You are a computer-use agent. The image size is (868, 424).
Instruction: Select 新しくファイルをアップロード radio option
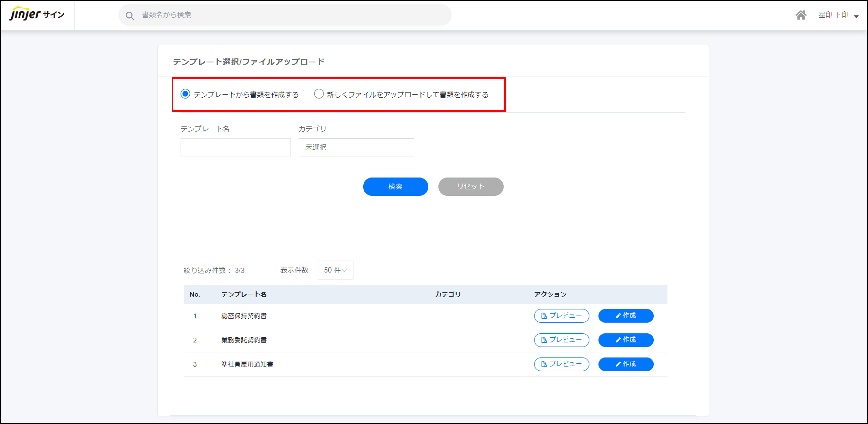point(319,94)
